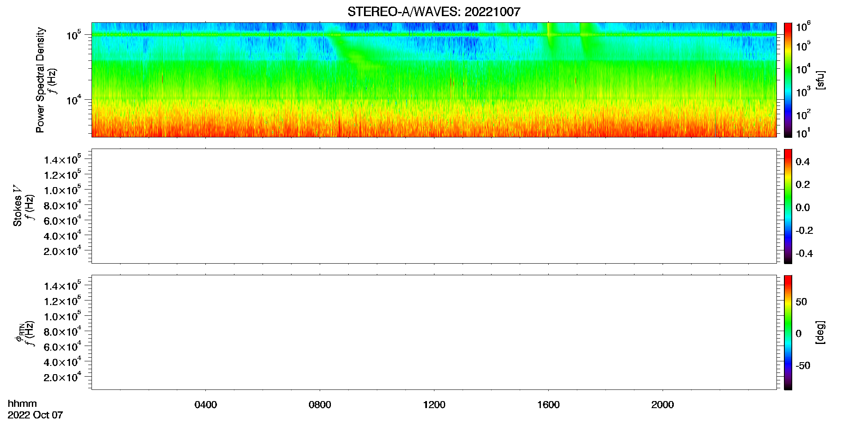Click the Stokes V axis title
This screenshot has height=447, width=868.
coord(17,206)
